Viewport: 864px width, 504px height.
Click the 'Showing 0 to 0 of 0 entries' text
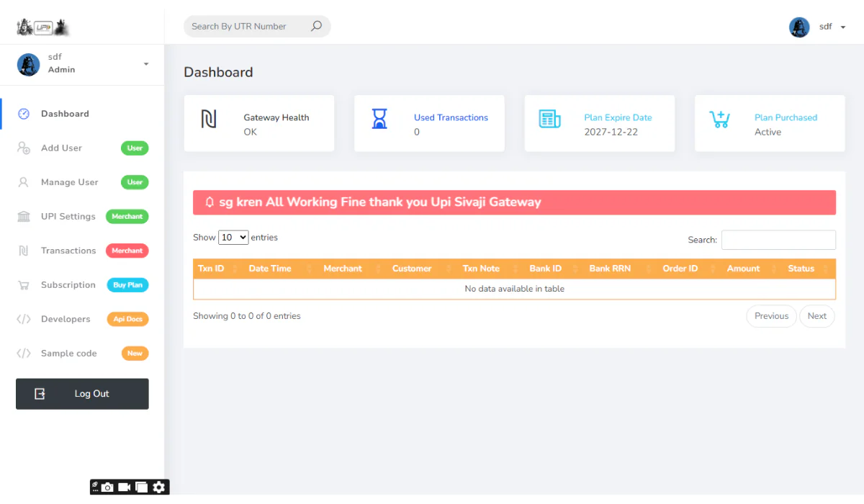[247, 316]
